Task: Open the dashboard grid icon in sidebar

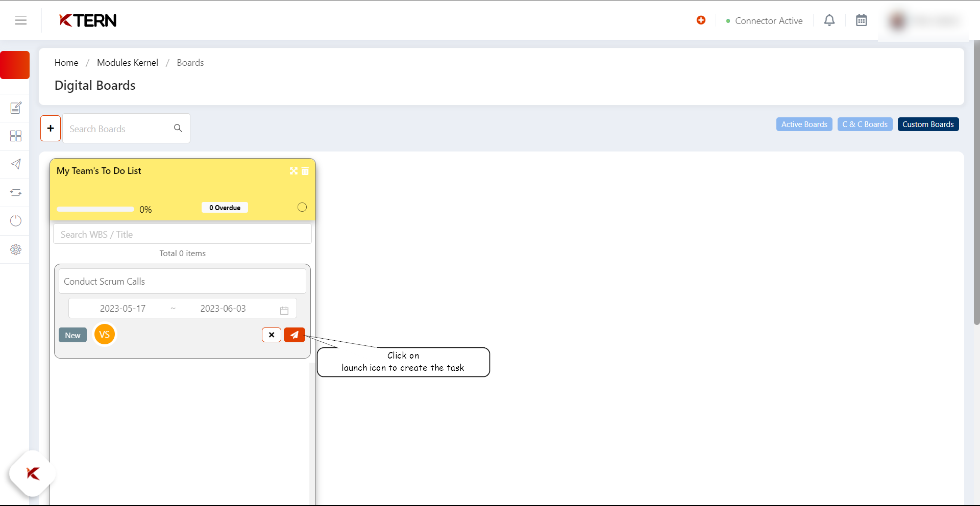Action: pos(16,136)
